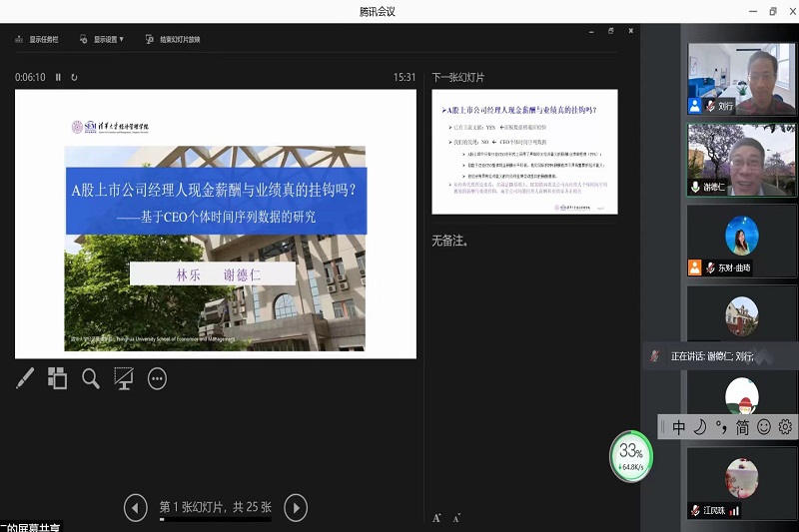Screen dimensions: 799x532
Task: Black out the slideshow with screen icon
Action: pyautogui.click(x=124, y=378)
